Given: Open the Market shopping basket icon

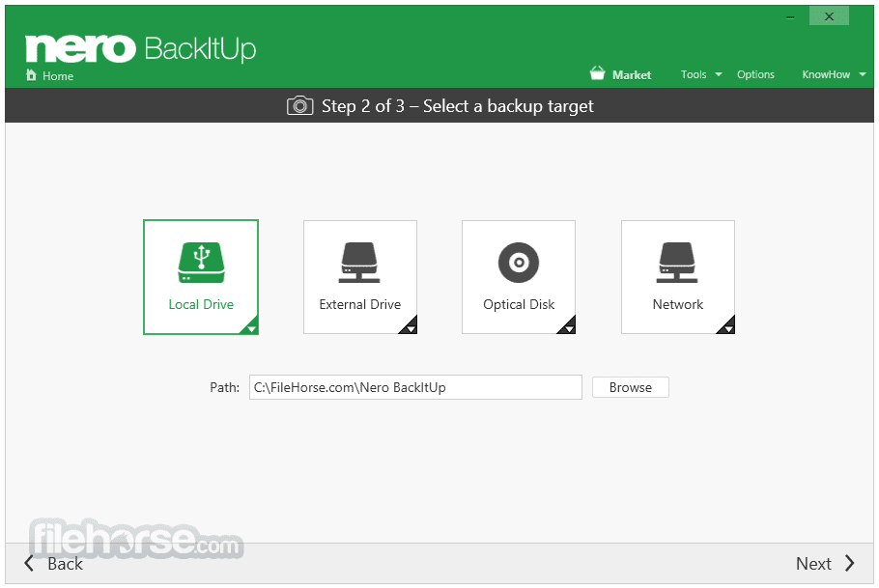Looking at the screenshot, I should point(598,73).
